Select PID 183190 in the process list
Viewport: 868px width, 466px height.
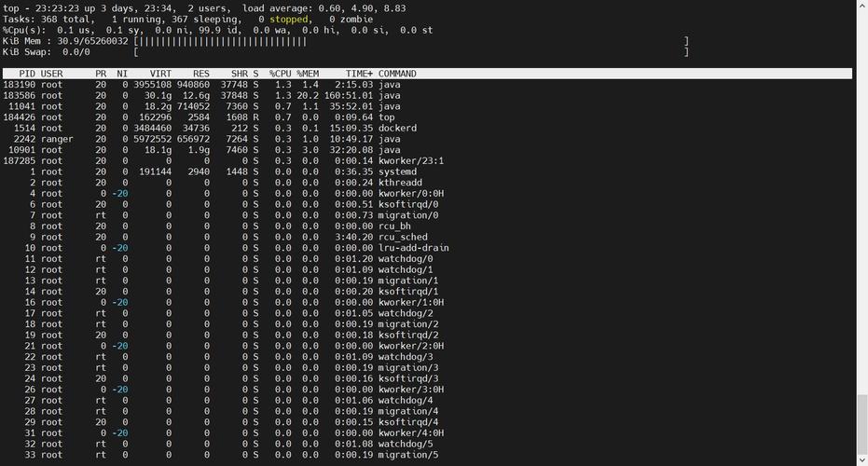click(x=20, y=85)
